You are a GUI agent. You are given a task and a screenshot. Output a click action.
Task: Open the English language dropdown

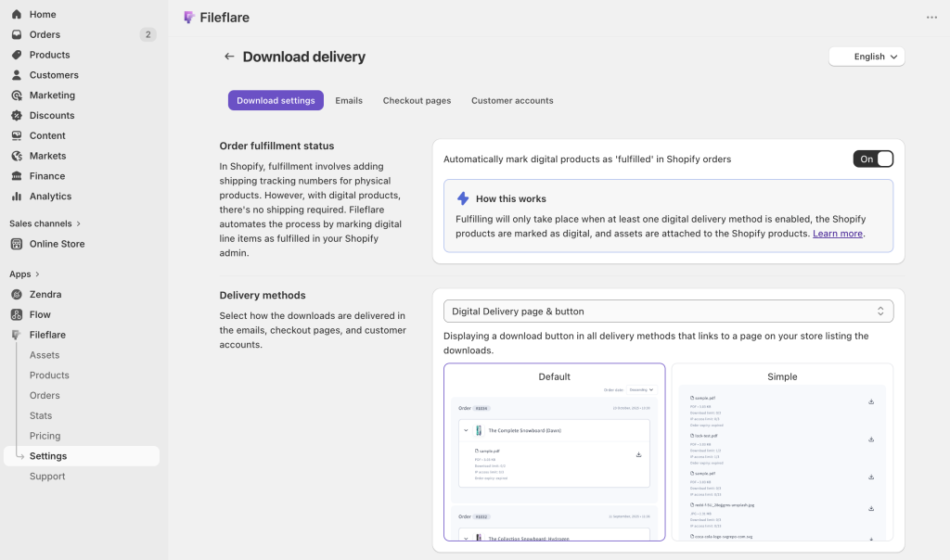[x=867, y=57]
